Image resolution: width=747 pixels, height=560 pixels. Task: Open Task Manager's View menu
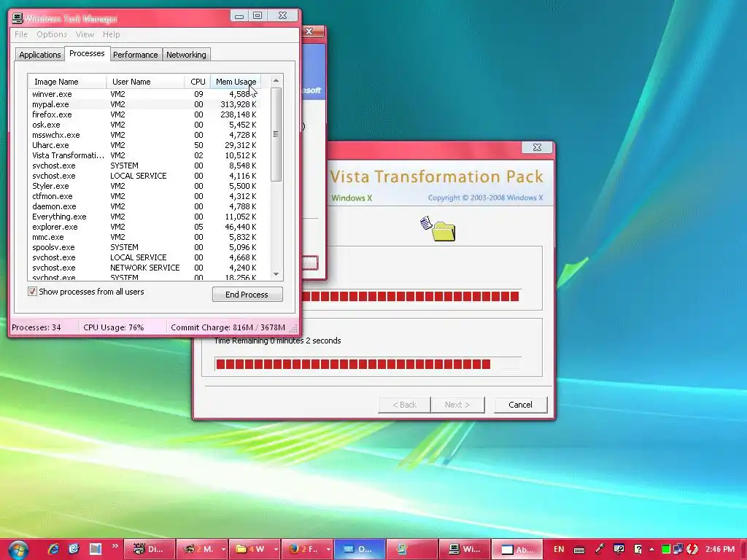[85, 34]
